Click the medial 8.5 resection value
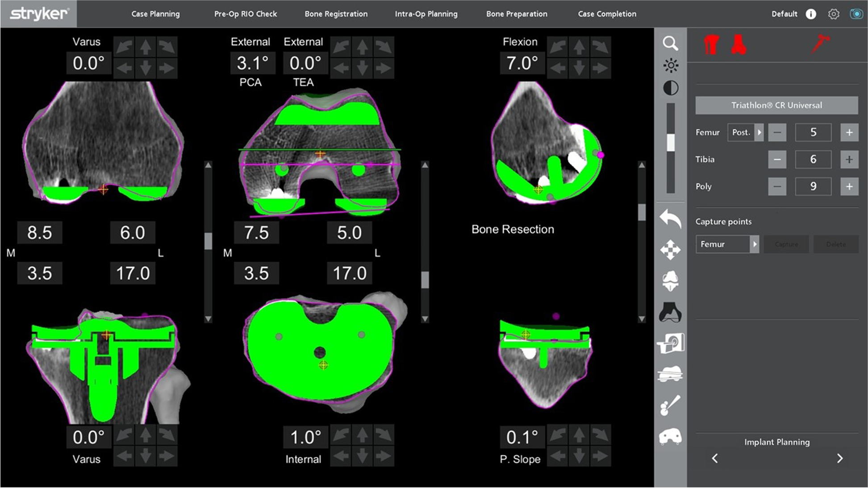 point(40,232)
